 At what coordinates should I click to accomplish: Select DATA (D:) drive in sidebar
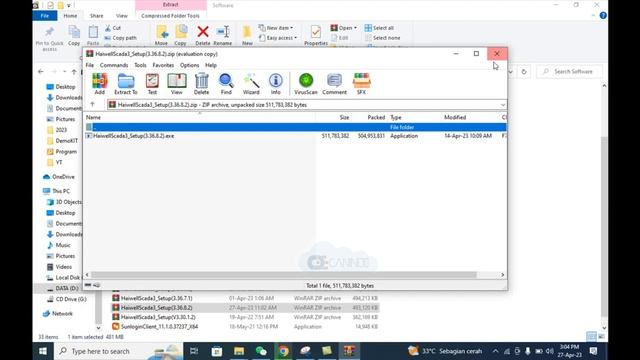pos(62,288)
